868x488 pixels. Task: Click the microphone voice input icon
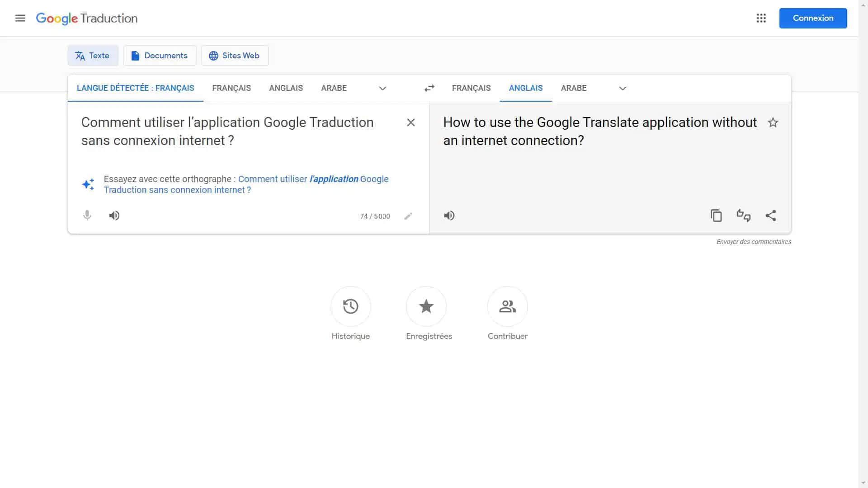click(x=87, y=216)
